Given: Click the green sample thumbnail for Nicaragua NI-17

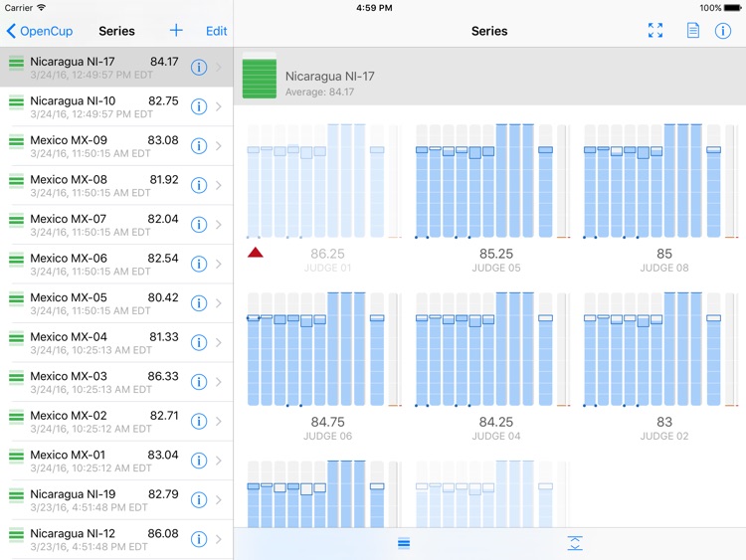Looking at the screenshot, I should [x=260, y=76].
